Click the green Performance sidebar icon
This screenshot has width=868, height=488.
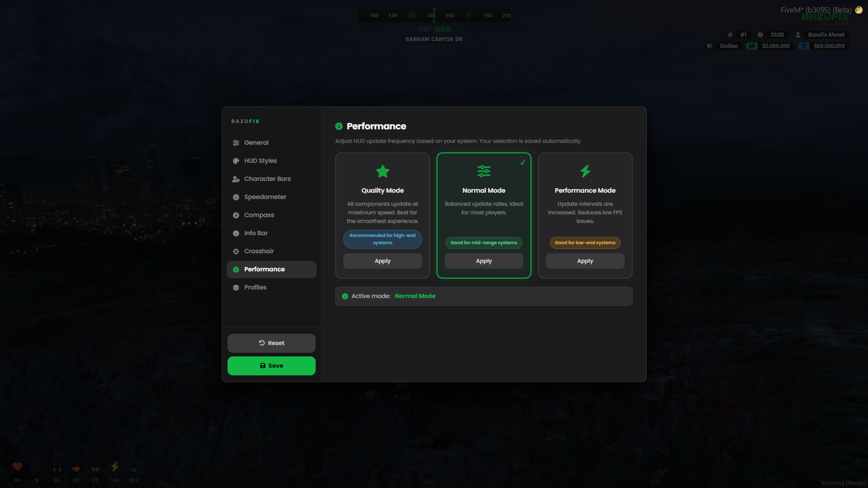(236, 270)
